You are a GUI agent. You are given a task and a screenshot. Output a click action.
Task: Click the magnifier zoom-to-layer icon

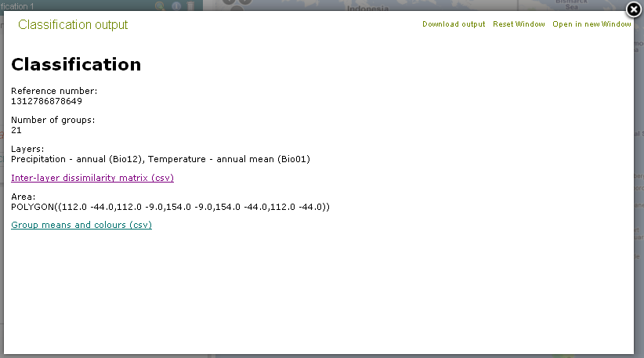[x=161, y=5]
